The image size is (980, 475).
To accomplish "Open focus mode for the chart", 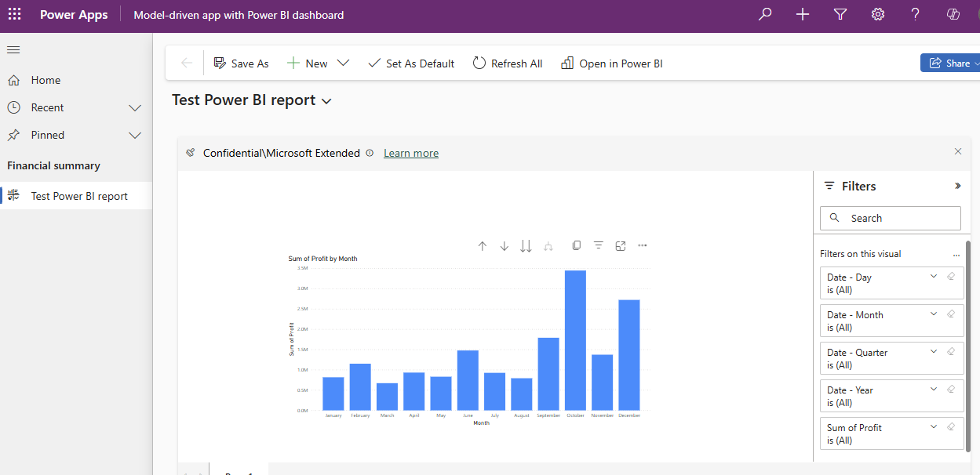I will click(621, 246).
